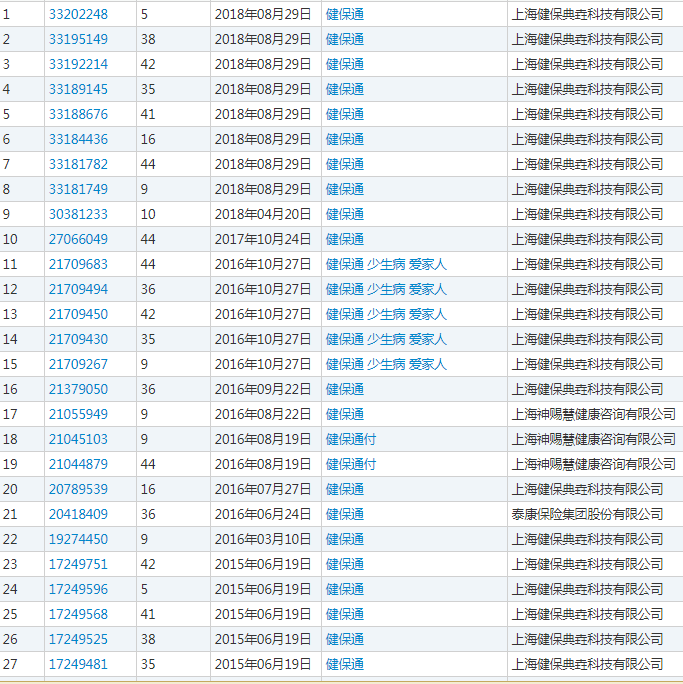Click 上海神赐慧健康咨询有限公司 in row 17
The image size is (683, 684).
pyautogui.click(x=593, y=414)
